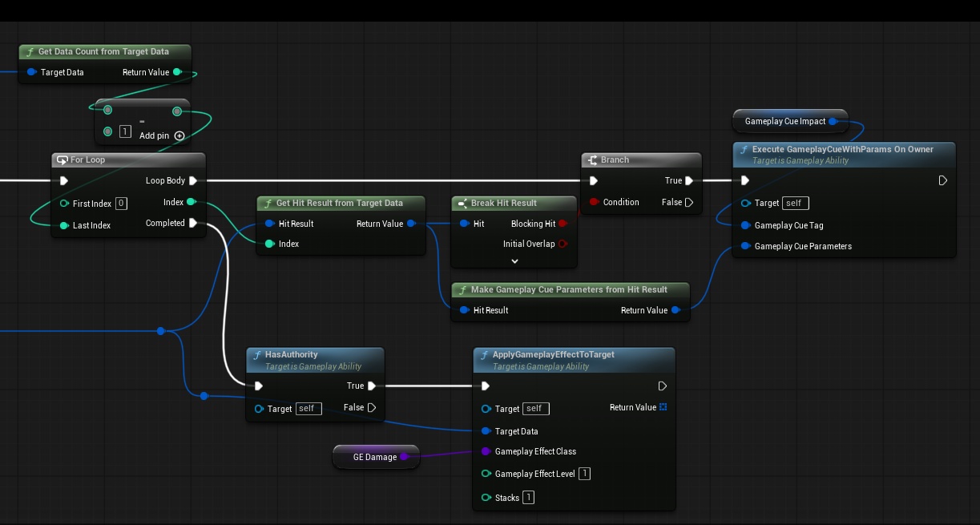
Task: Click the For Loop Completed exec pin
Action: tap(193, 223)
